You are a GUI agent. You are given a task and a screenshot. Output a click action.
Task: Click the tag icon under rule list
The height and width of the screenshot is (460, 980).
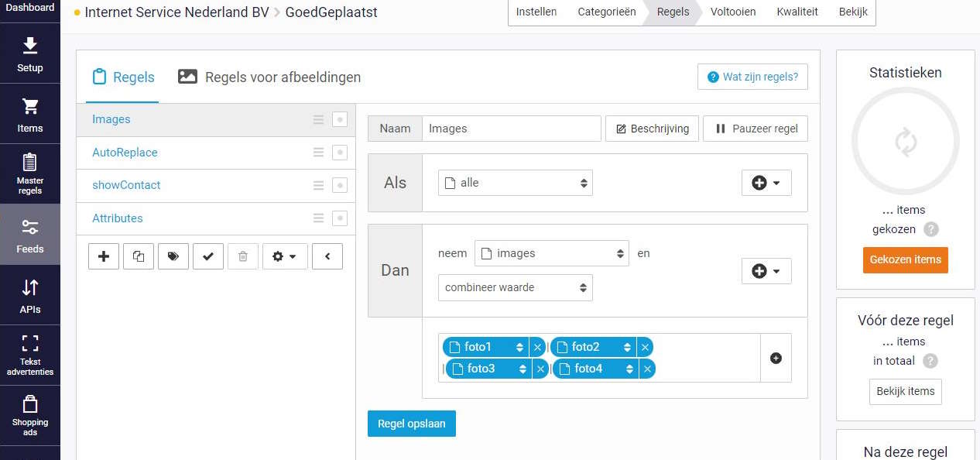coord(173,256)
